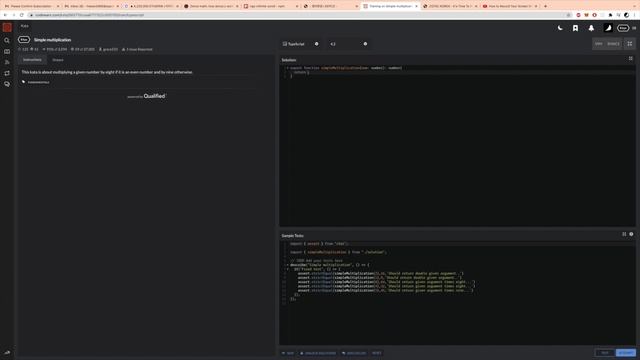This screenshot has height=360, width=640.
Task: Click the browser address bar
Action: (x=300, y=15)
